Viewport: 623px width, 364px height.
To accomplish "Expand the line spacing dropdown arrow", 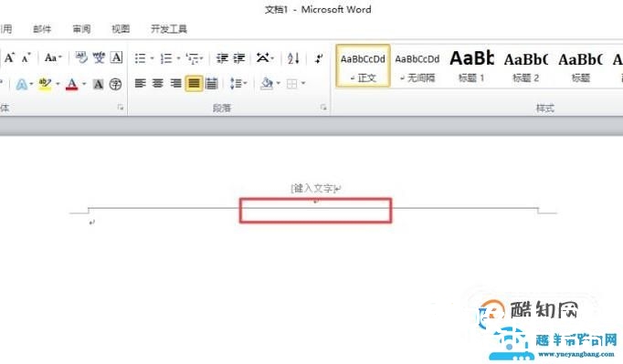I will coord(246,83).
